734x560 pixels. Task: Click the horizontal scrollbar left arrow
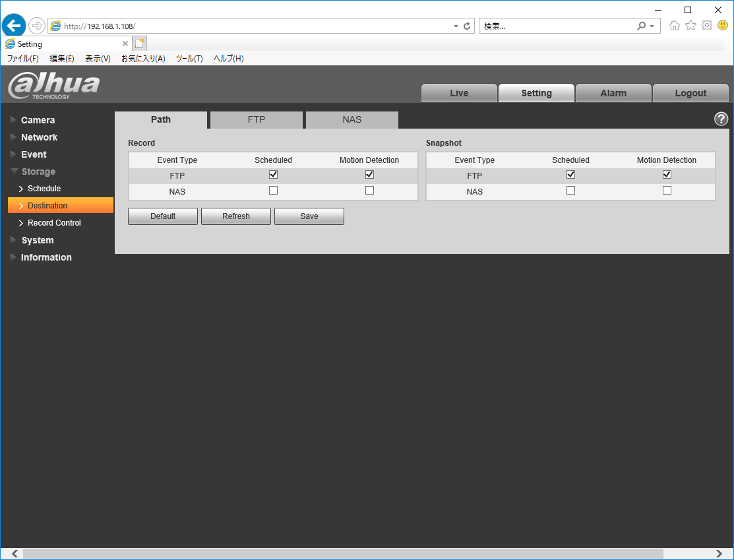pos(15,554)
